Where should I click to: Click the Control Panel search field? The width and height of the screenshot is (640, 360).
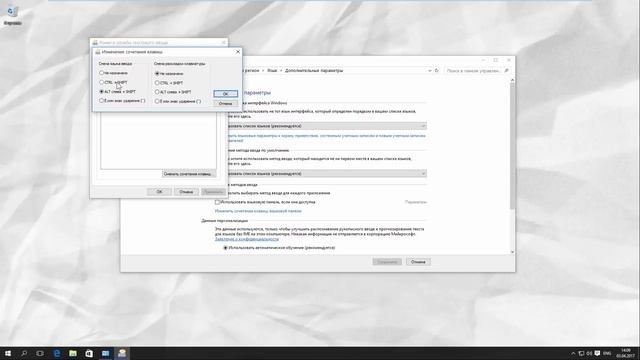(473, 71)
